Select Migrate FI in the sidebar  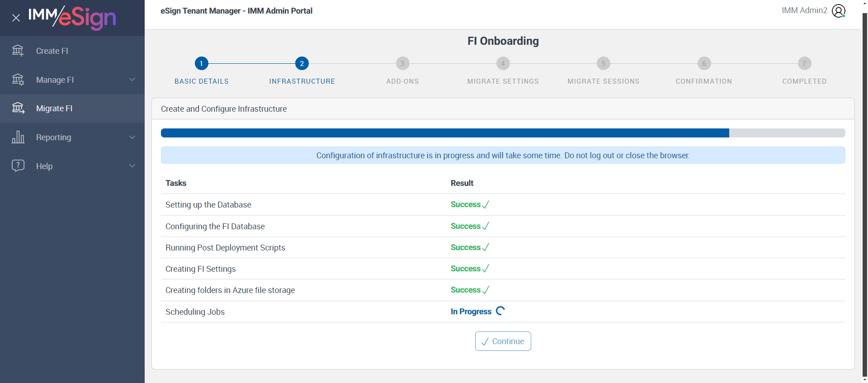(72, 108)
